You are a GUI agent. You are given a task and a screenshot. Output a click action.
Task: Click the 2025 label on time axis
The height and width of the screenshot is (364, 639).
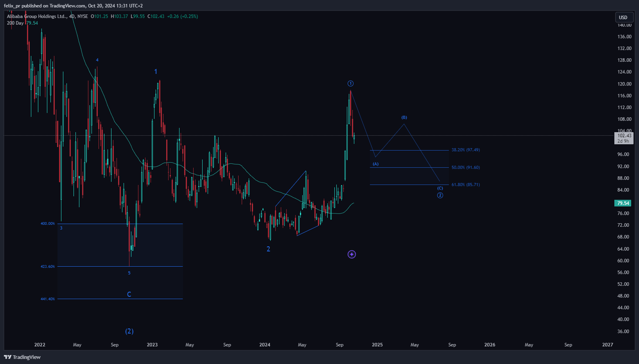coord(377,345)
